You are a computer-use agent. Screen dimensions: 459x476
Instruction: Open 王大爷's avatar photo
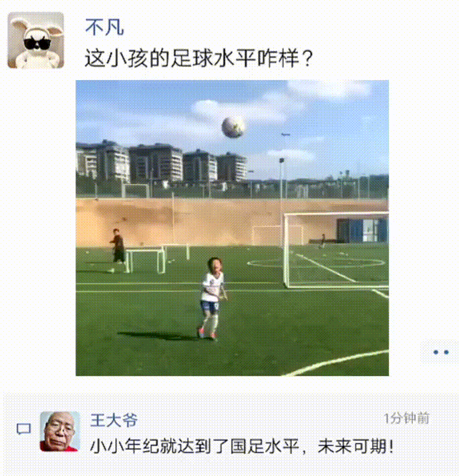click(x=60, y=431)
